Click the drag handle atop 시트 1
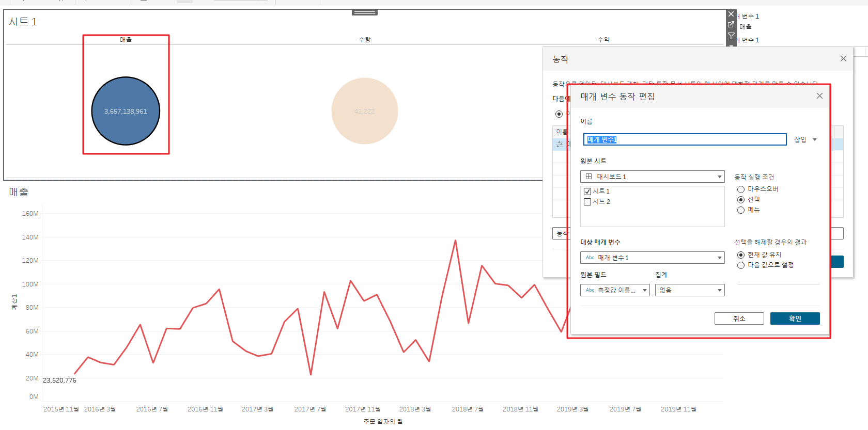The image size is (868, 430). (x=365, y=12)
